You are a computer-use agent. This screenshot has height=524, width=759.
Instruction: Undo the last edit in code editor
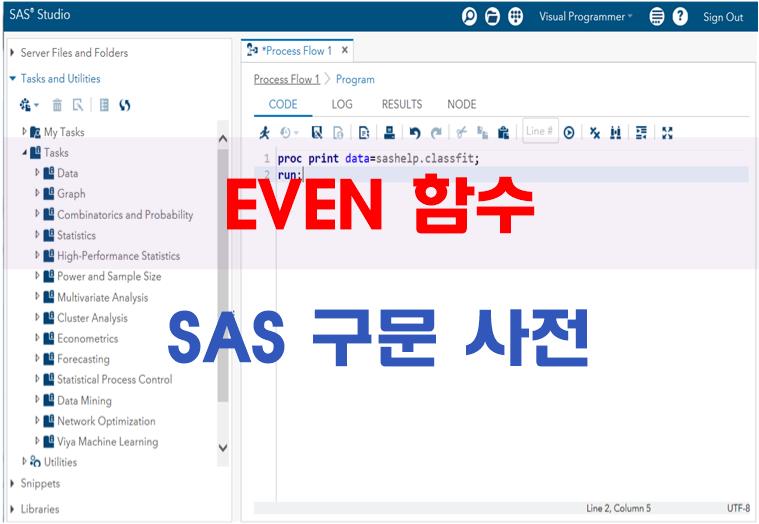[415, 132]
